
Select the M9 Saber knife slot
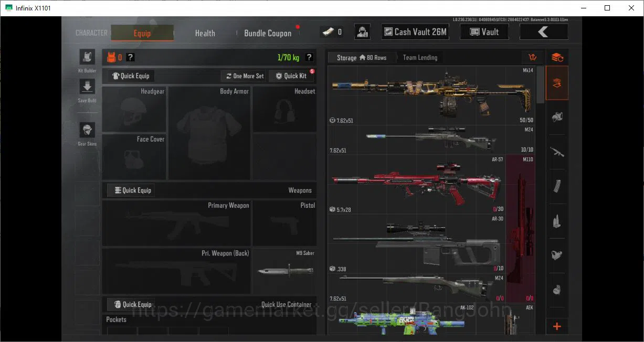284,271
